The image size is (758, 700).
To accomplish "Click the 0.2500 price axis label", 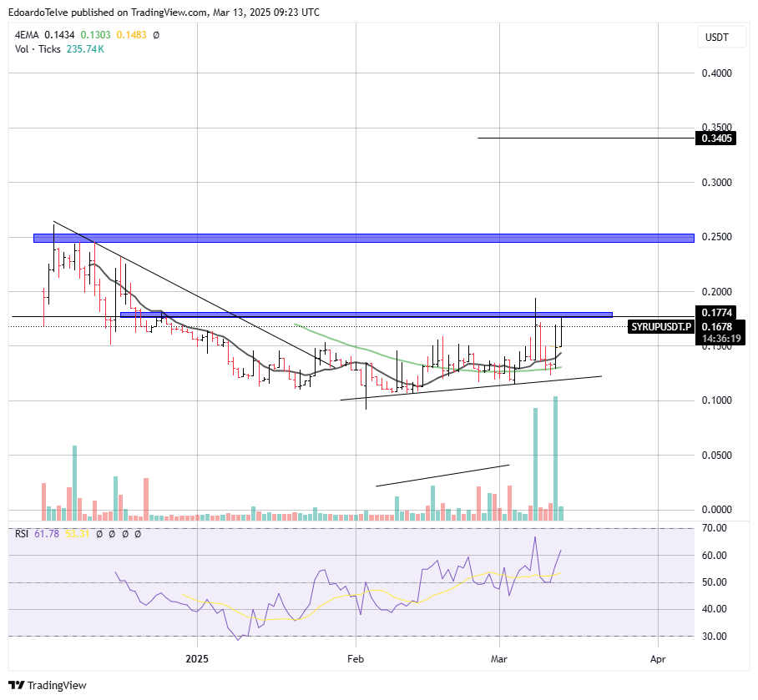I will pos(716,237).
